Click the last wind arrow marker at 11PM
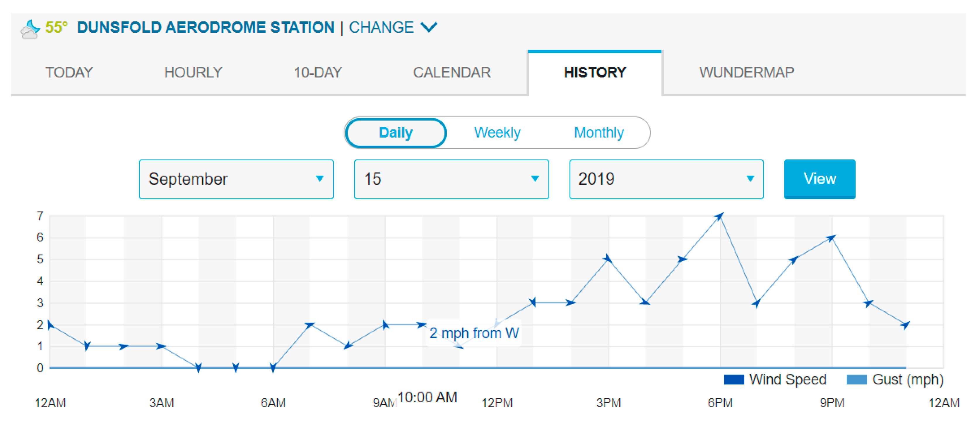 point(905,325)
